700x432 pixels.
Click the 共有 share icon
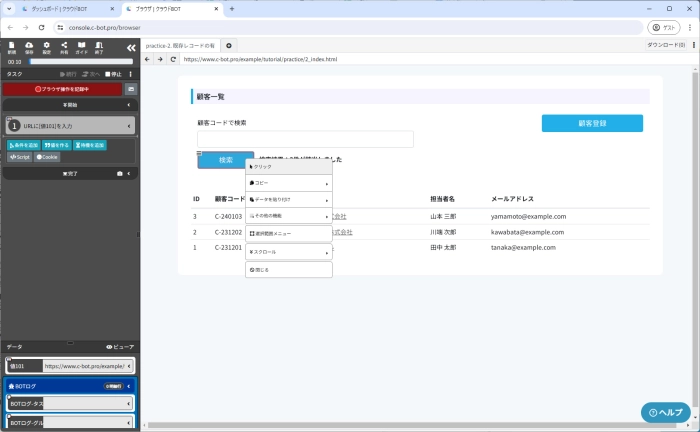click(x=64, y=47)
